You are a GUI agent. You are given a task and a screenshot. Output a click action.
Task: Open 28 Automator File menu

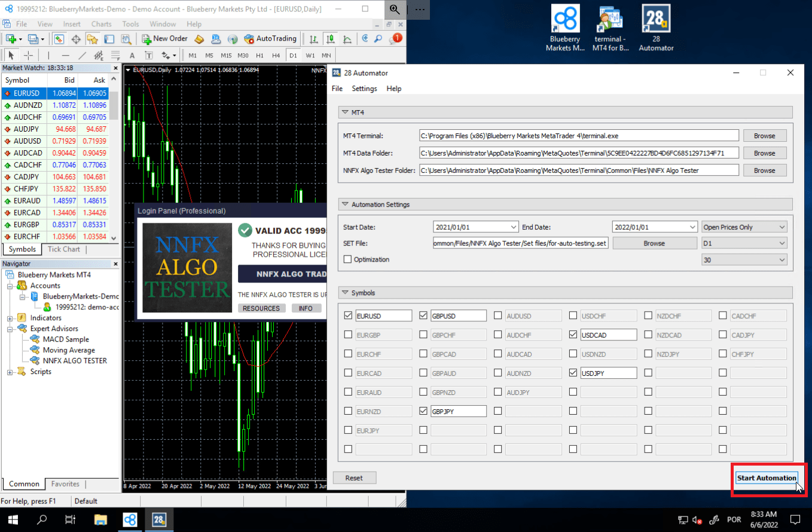(x=337, y=89)
